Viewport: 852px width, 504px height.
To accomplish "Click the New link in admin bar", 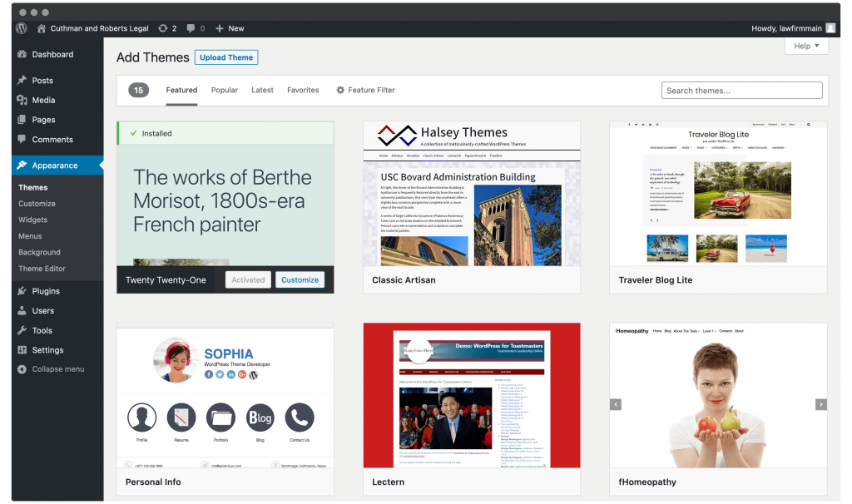I will click(x=236, y=28).
